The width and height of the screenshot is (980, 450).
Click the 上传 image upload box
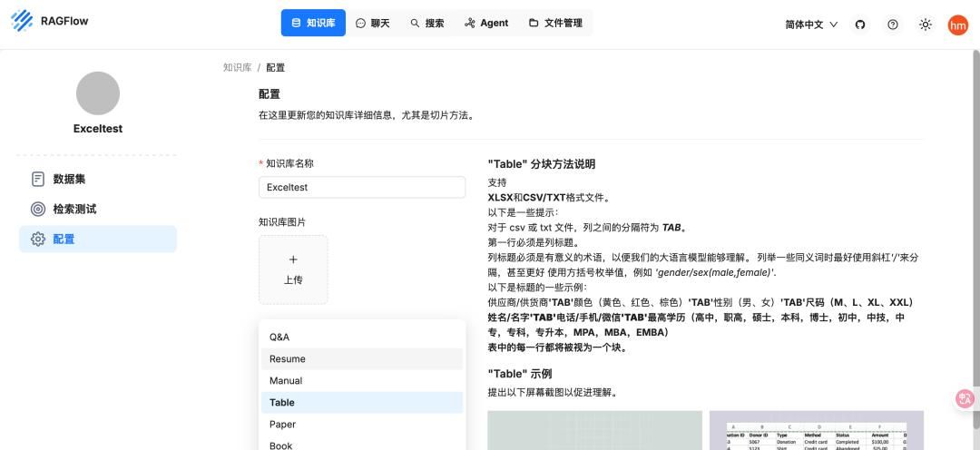pos(293,269)
